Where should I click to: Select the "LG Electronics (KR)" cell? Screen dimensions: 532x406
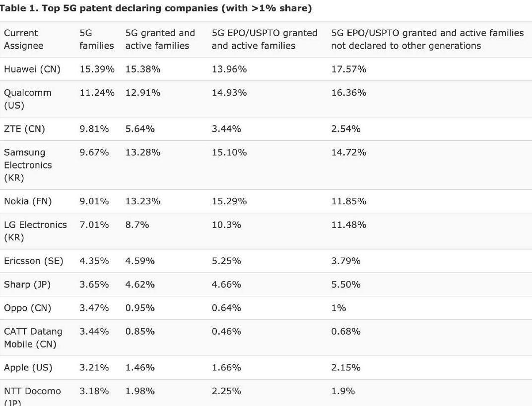point(35,231)
